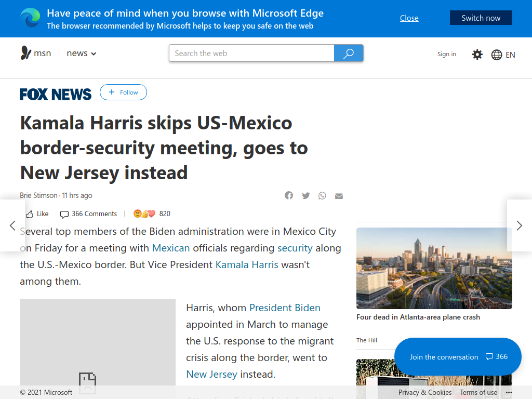This screenshot has width=532, height=399.
Task: Follow Fox News
Action: pos(123,92)
